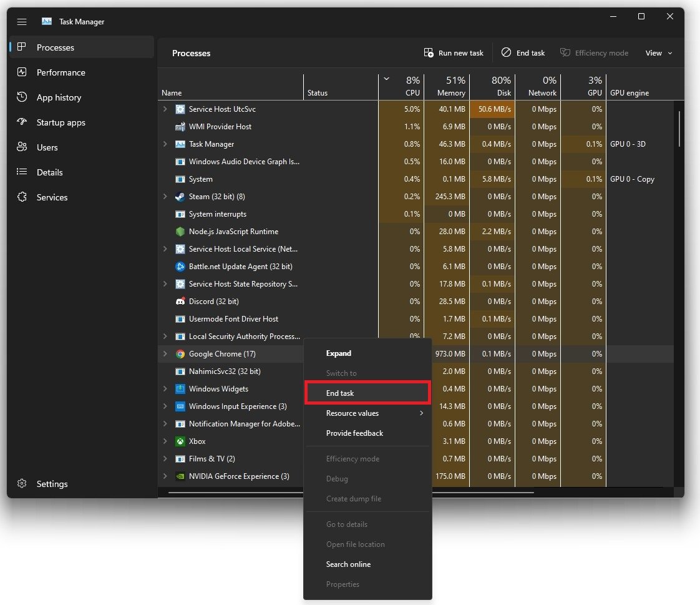Click the Discord process icon
The height and width of the screenshot is (605, 700).
(x=180, y=302)
